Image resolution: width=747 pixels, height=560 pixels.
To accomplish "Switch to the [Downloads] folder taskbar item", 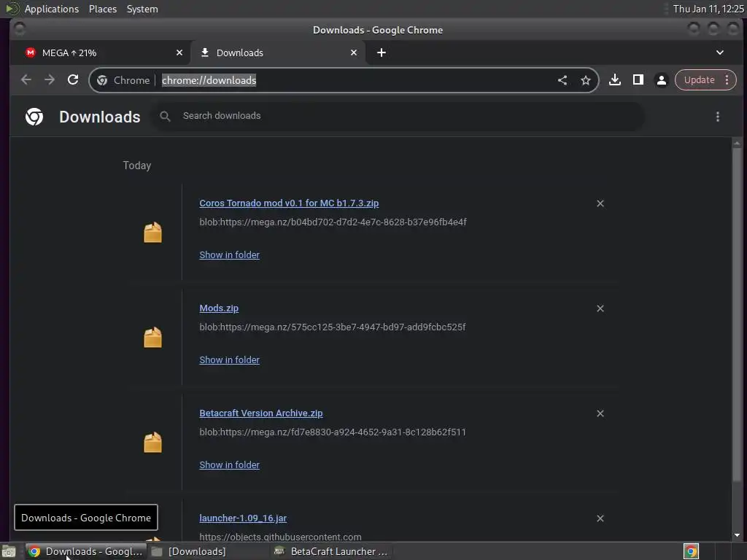I will click(196, 551).
